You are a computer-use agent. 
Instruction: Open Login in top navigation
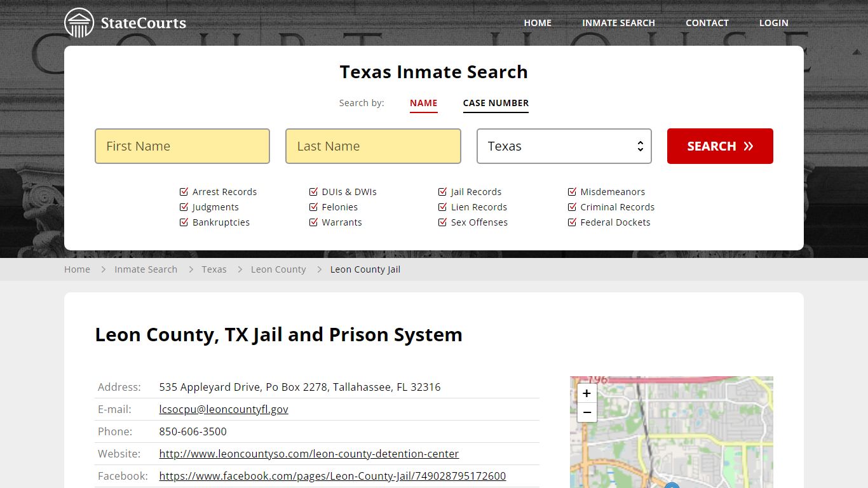click(x=773, y=23)
